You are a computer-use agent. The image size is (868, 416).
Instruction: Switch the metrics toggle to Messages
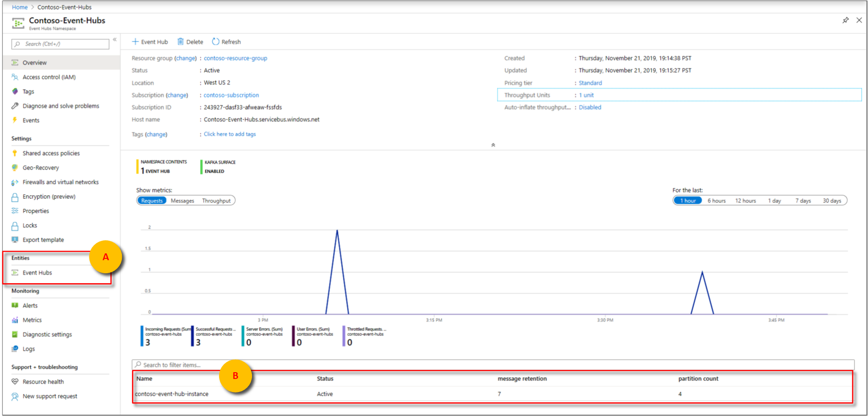pyautogui.click(x=182, y=201)
